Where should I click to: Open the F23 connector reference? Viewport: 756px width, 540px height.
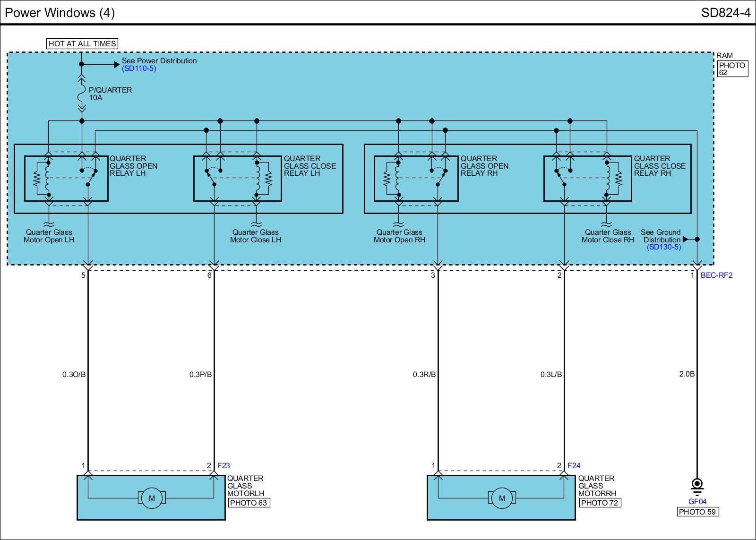pyautogui.click(x=223, y=465)
